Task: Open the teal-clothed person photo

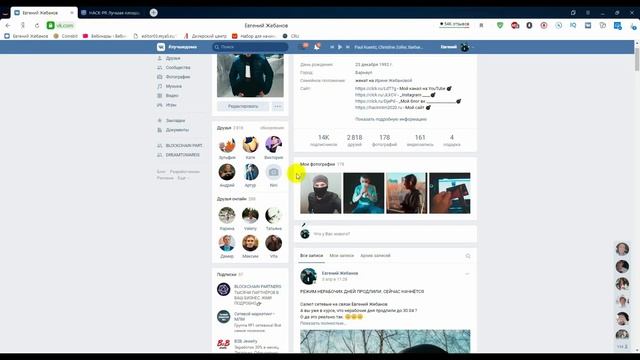Action: (x=364, y=193)
